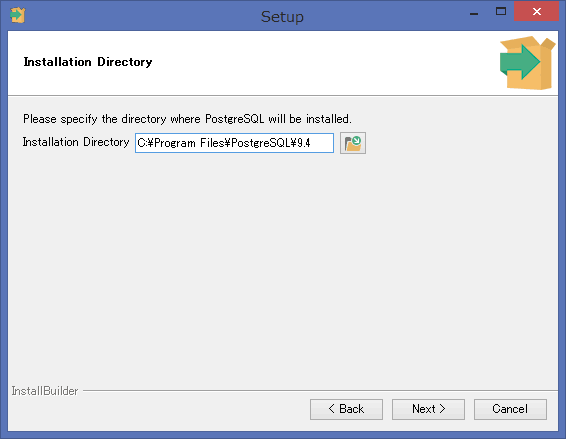This screenshot has width=566, height=439.
Task: Maximize the Setup window
Action: coord(501,12)
